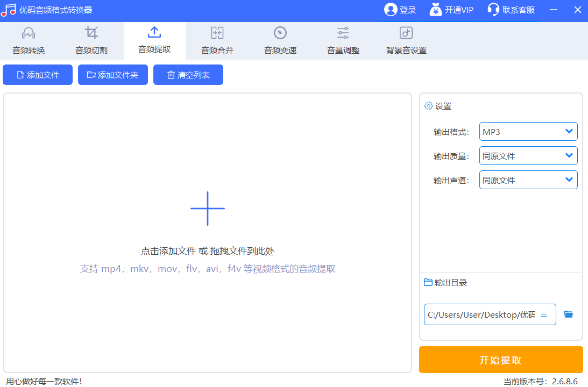
Task: Open the 设置 gear icon
Action: [x=428, y=106]
